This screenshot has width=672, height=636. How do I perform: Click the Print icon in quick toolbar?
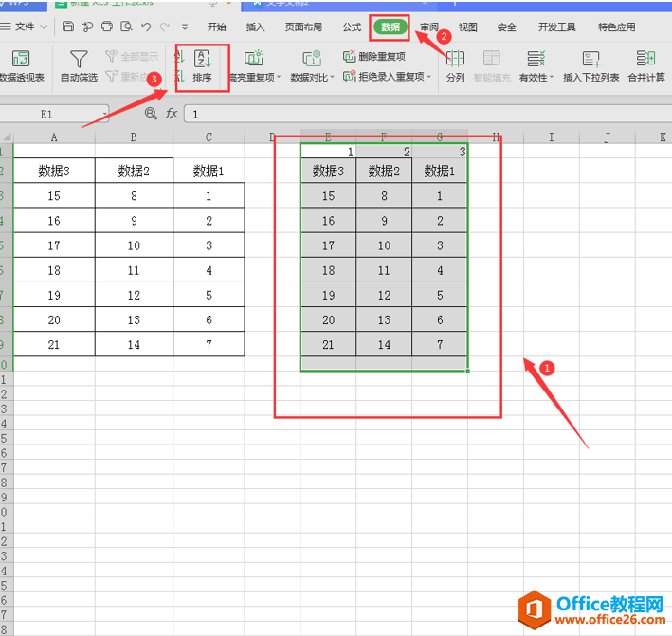(107, 27)
